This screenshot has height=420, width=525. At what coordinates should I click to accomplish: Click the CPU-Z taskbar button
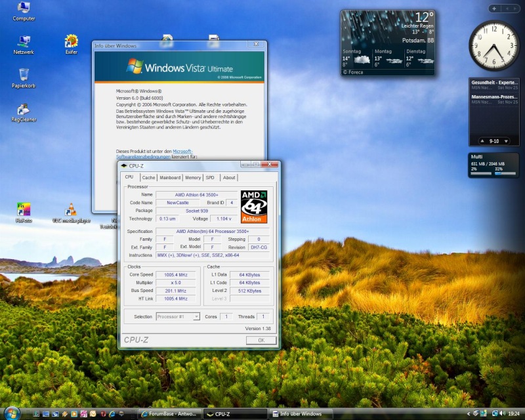235,414
